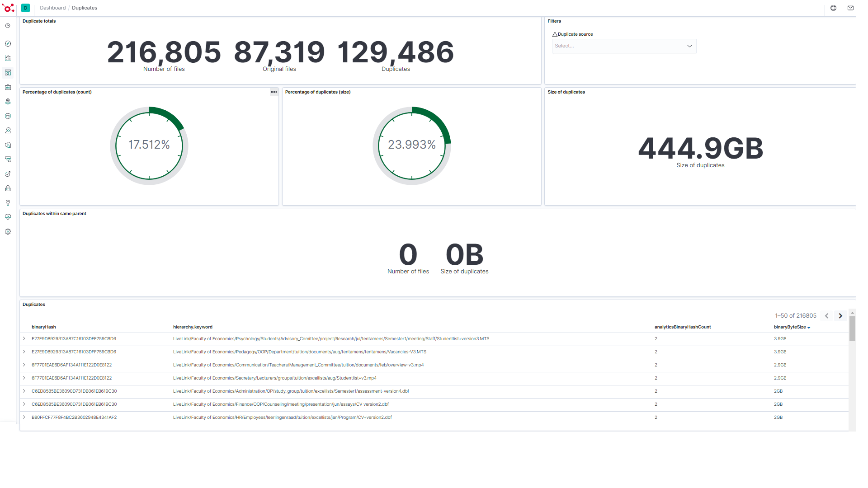Open the green D space selector
The width and height of the screenshot is (868, 488).
click(x=25, y=8)
